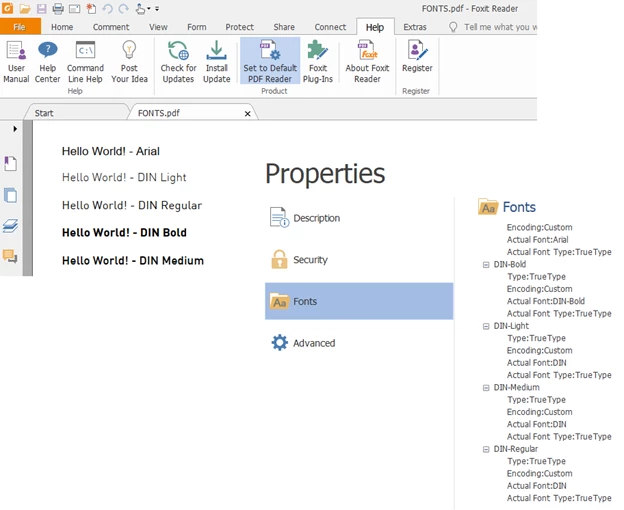The image size is (624, 510).
Task: Click the Redo arrow in quick access toolbar
Action: pos(124,8)
